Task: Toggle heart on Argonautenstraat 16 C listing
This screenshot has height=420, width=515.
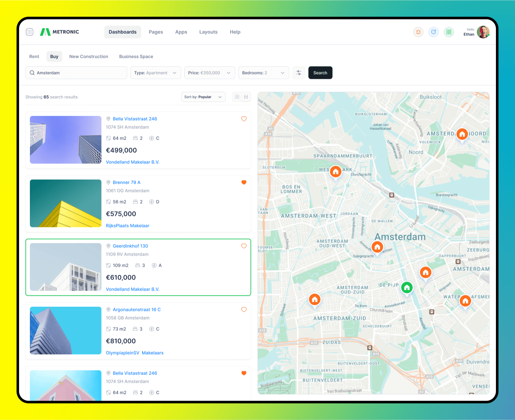Action: click(244, 310)
